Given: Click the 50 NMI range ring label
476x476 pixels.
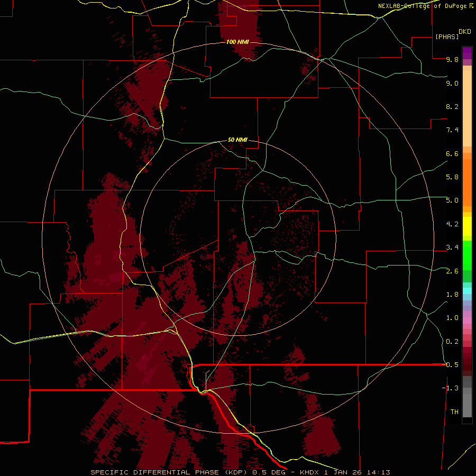Looking at the screenshot, I should (x=237, y=140).
